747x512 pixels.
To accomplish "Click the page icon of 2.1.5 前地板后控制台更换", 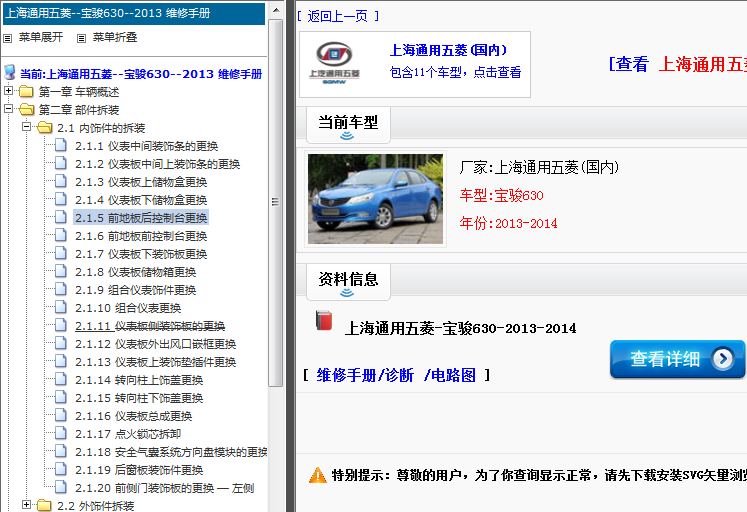I will [61, 217].
